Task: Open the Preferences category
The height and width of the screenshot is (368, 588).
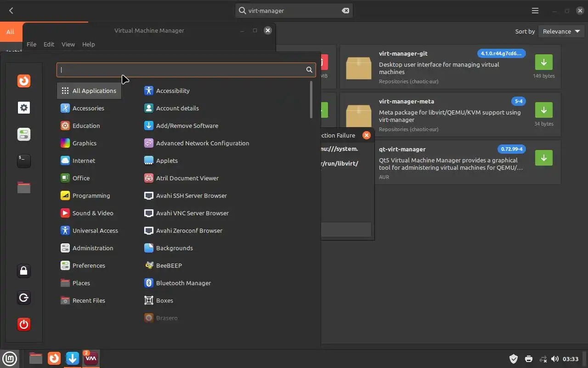Action: [89, 265]
